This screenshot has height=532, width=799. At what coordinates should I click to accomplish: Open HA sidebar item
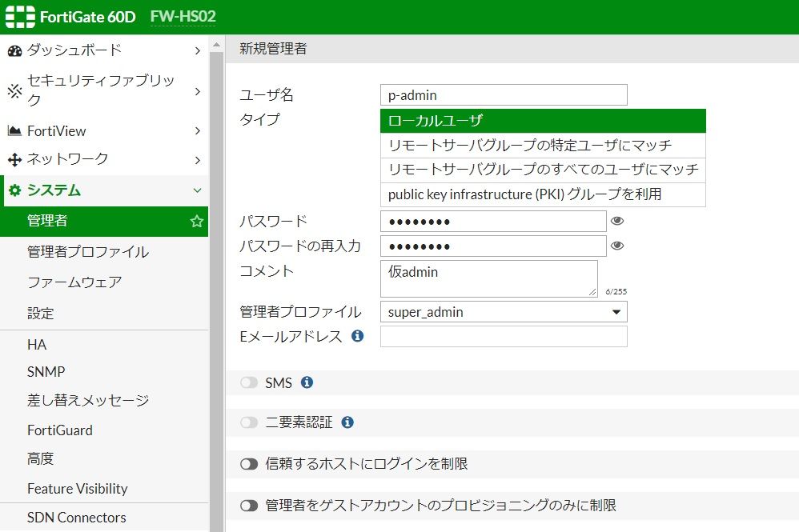click(104, 345)
